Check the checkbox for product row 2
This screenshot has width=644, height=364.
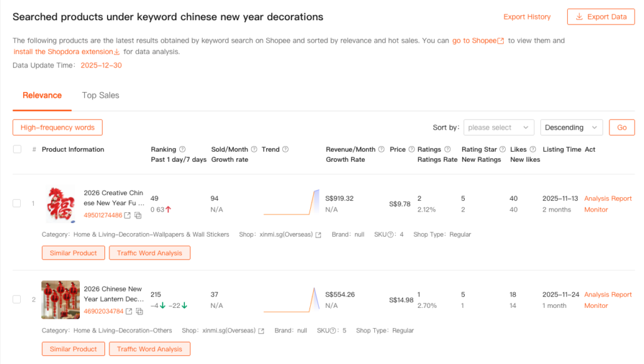coord(17,299)
